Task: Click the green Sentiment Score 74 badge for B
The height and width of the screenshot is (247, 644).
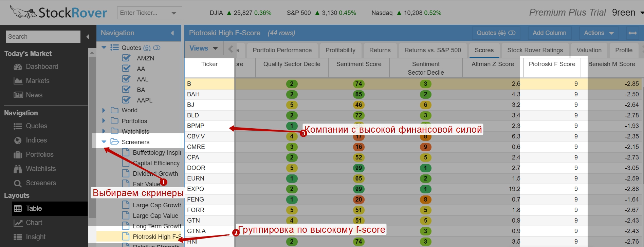Action: coord(358,84)
